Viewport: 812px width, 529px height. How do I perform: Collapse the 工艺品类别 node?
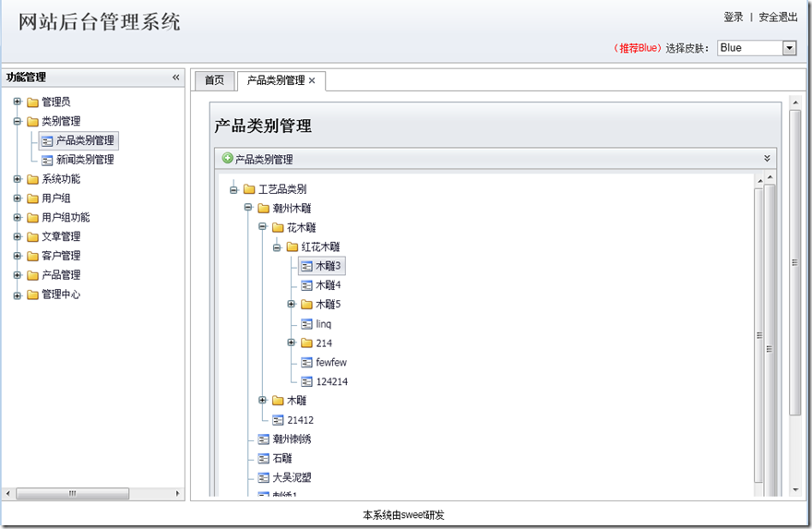(x=233, y=189)
